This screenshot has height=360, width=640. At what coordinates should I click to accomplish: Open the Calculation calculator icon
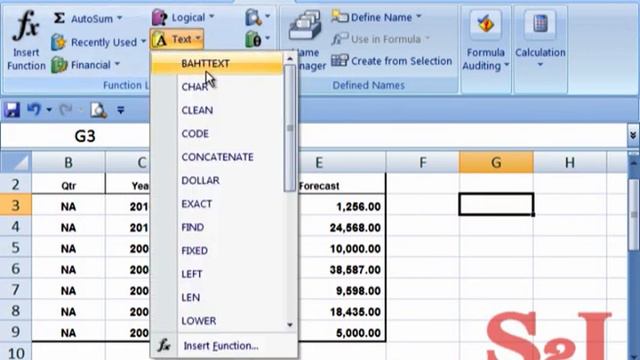tap(540, 24)
